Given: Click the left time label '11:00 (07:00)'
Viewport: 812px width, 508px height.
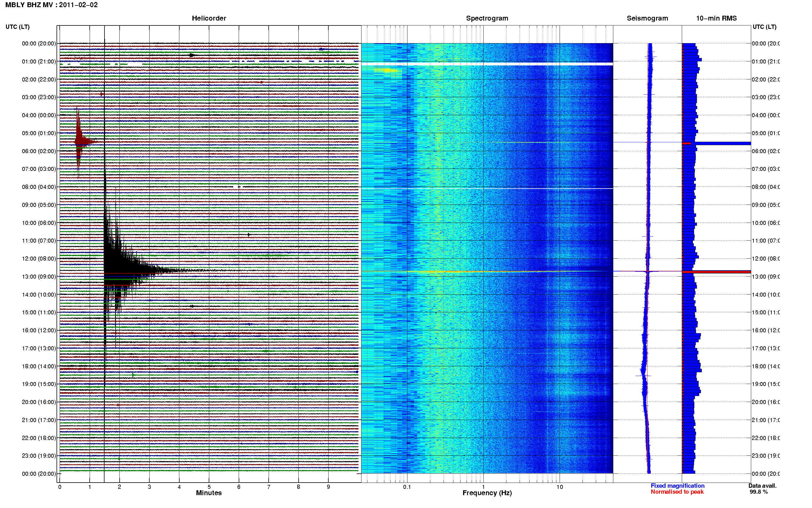Looking at the screenshot, I should point(39,241).
